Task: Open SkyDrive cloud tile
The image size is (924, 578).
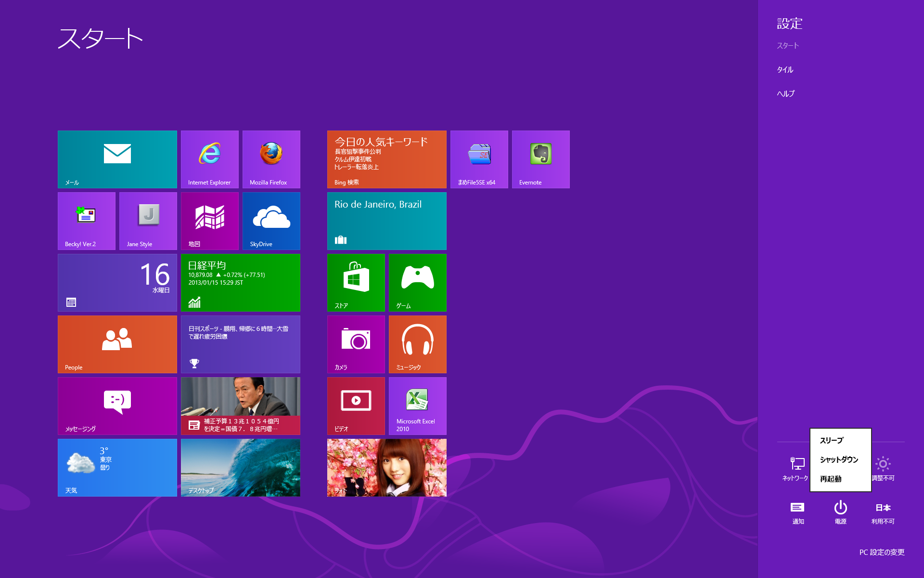Action: (x=271, y=221)
